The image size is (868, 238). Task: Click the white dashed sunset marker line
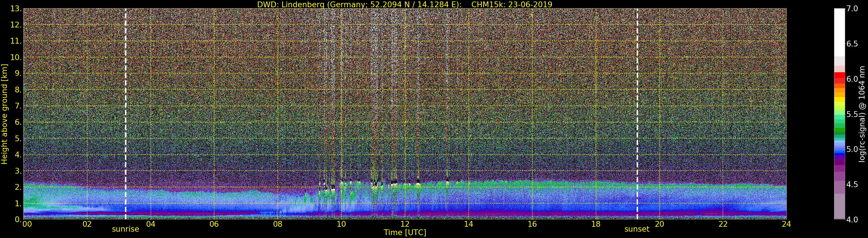click(x=637, y=114)
